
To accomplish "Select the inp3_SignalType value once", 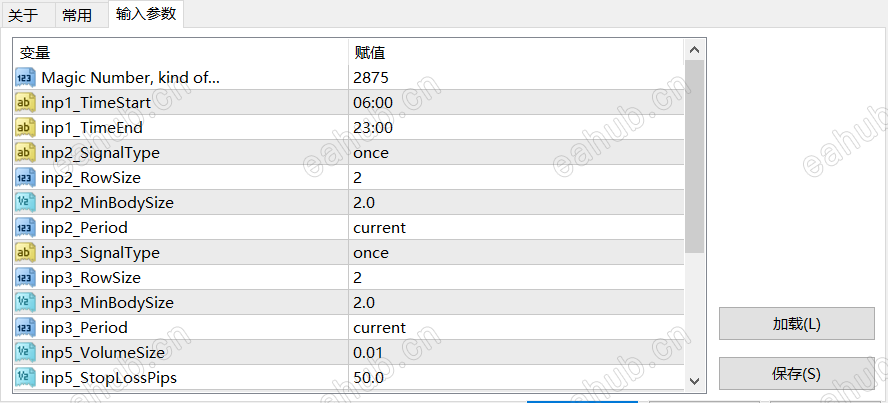I will point(371,252).
